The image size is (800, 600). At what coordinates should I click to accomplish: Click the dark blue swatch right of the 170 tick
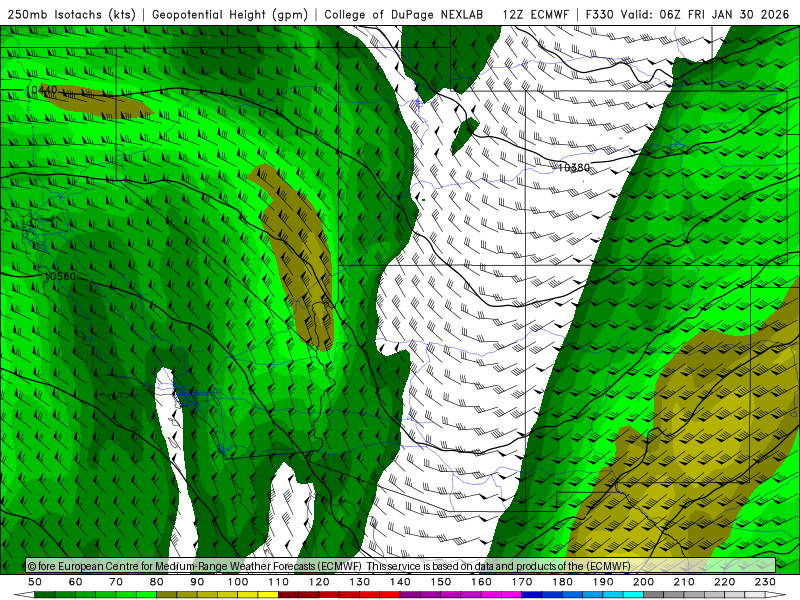532,595
